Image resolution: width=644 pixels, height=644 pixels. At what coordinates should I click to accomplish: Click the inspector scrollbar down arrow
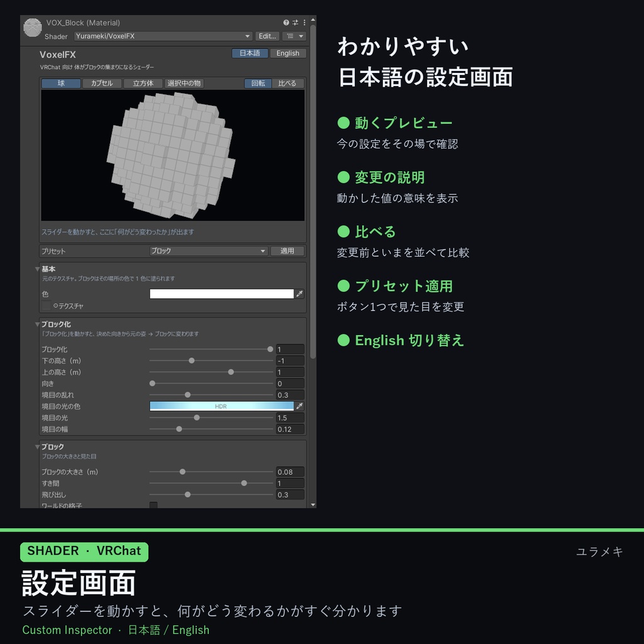(x=313, y=505)
